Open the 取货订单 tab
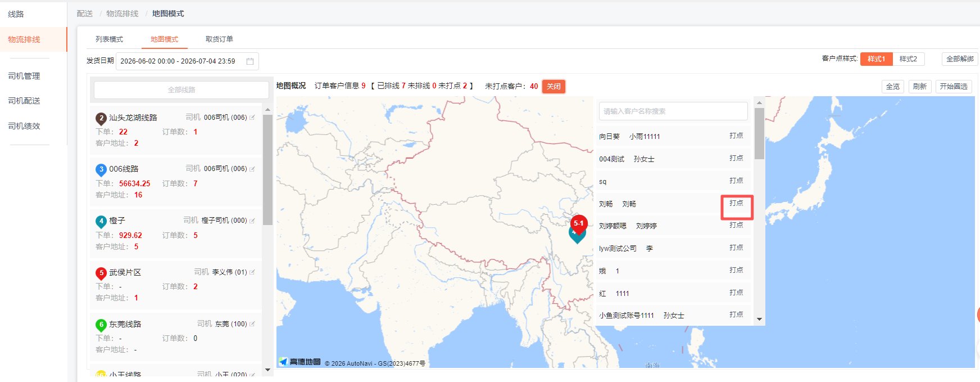980x382 pixels. coord(219,39)
